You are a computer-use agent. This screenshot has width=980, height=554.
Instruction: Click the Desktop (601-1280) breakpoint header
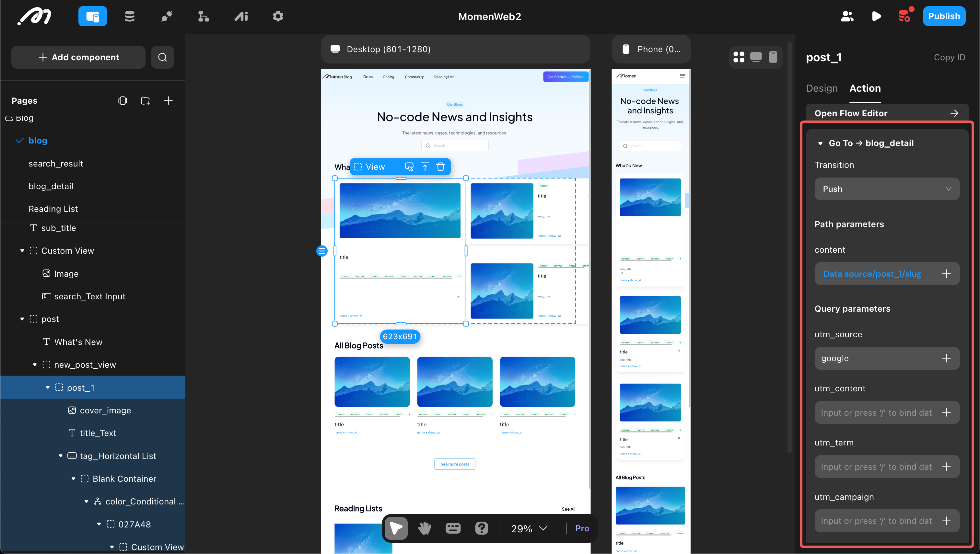tap(456, 50)
